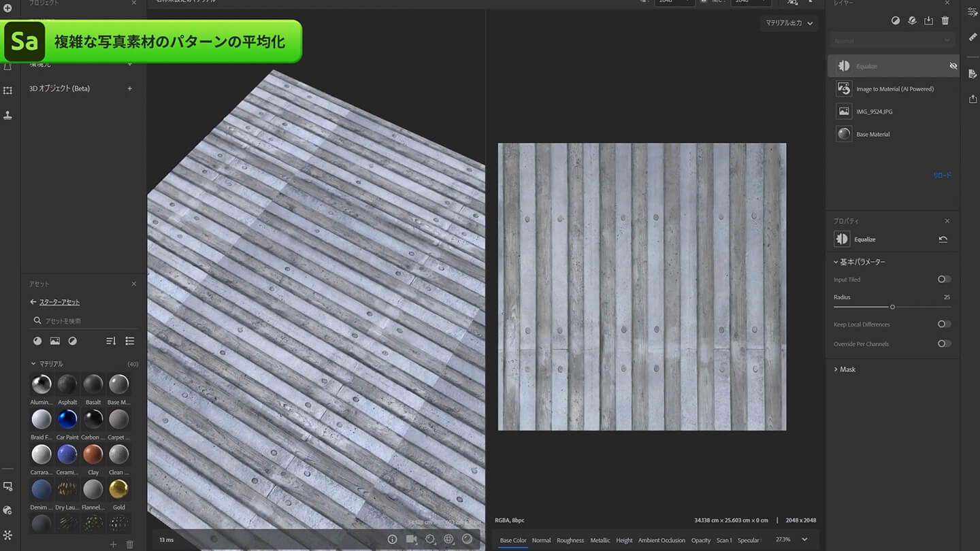Close the アセット panel

pyautogui.click(x=133, y=284)
